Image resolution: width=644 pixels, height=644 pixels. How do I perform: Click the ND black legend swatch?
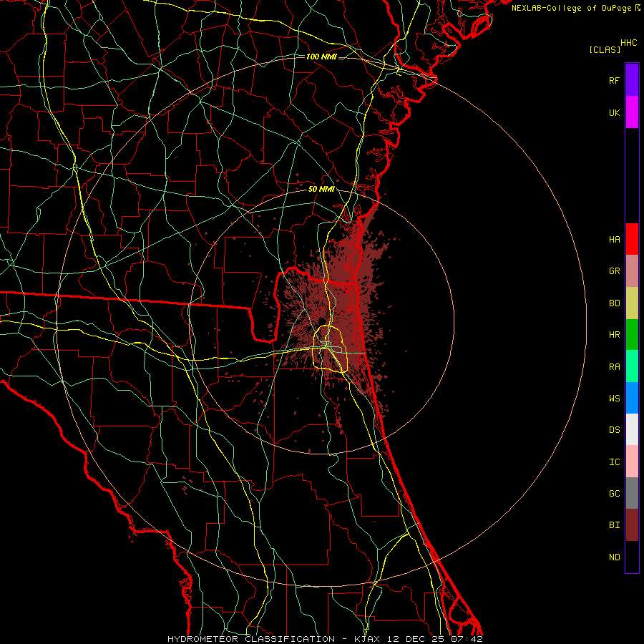632,557
